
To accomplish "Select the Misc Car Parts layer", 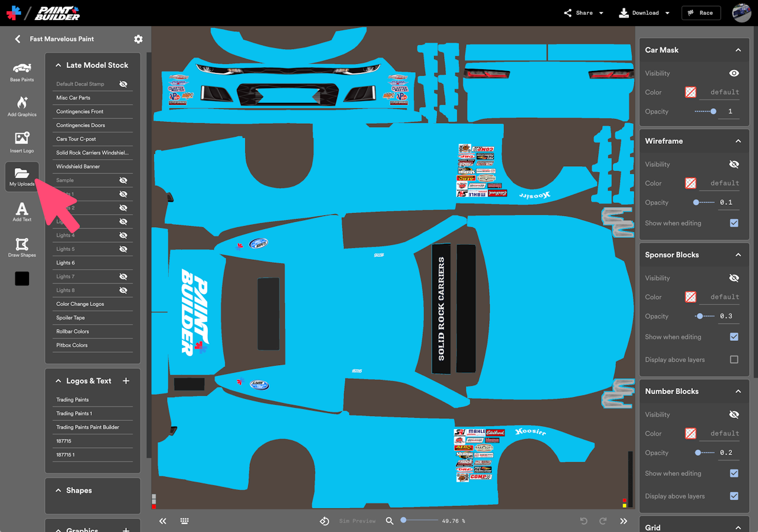I will [x=92, y=98].
